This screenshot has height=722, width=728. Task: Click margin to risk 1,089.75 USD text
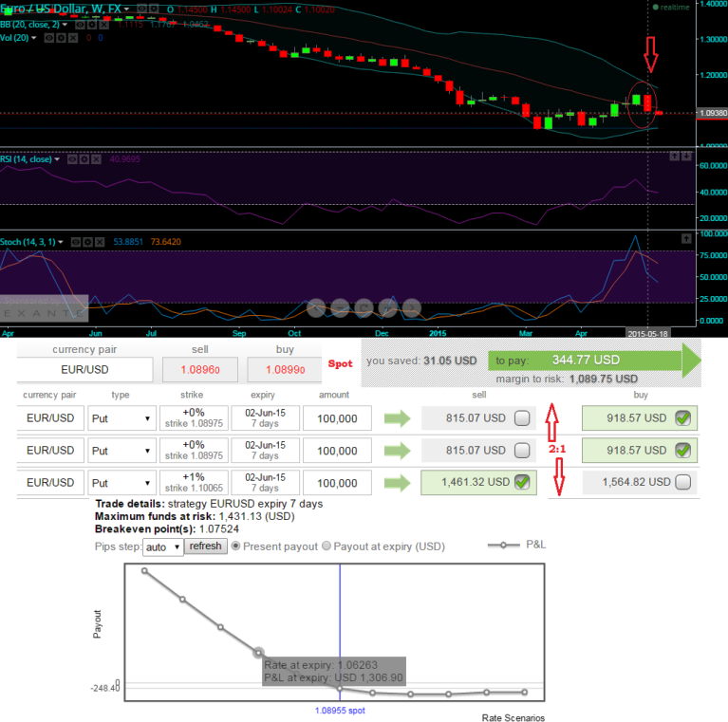point(567,379)
